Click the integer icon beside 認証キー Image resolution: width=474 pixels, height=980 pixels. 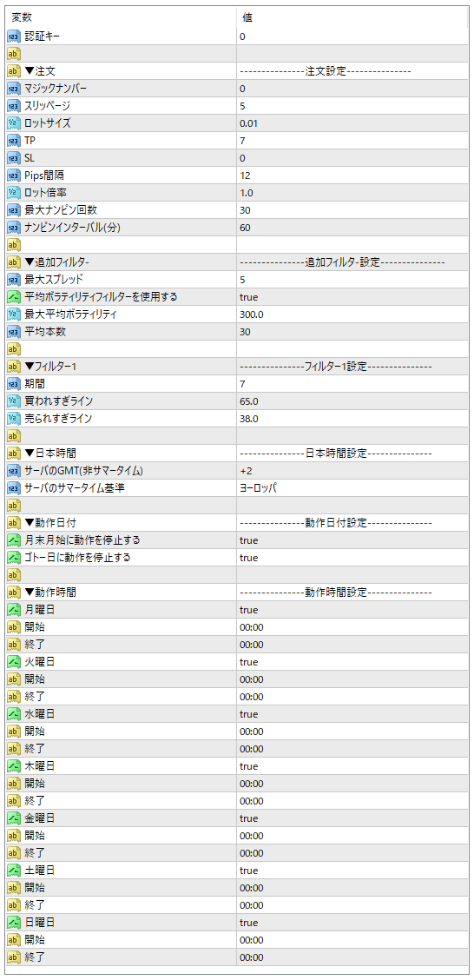point(14,36)
